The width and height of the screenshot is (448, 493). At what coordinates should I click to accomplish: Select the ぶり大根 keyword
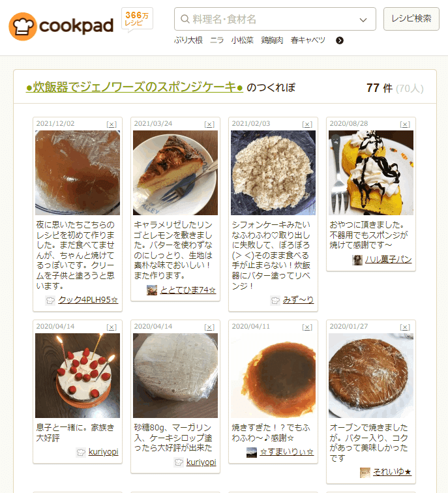pyautogui.click(x=188, y=40)
